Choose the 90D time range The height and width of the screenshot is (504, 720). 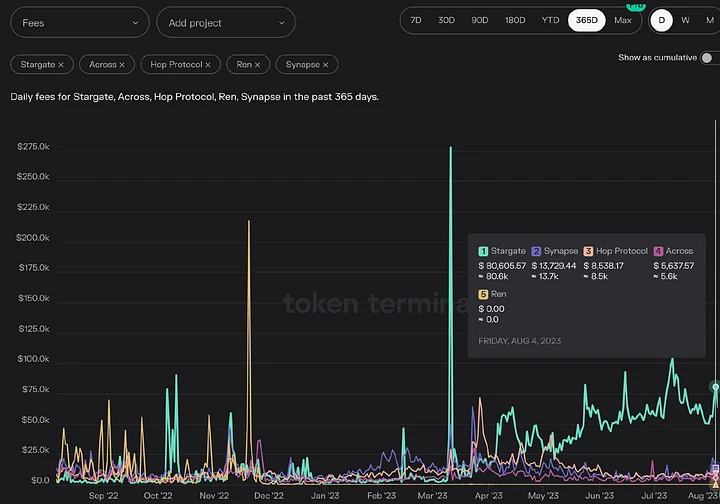click(480, 20)
